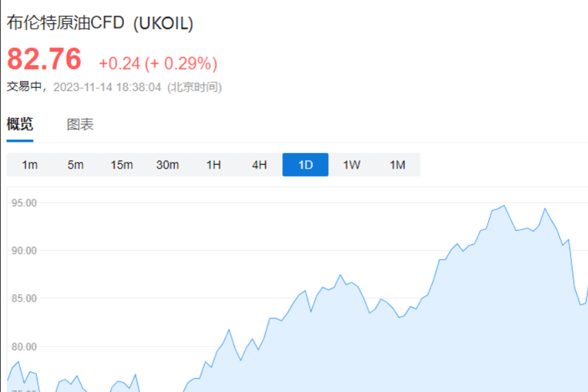Click the 2023-11-14 18:38:04 timestamp
This screenshot has width=588, height=392.
(107, 87)
